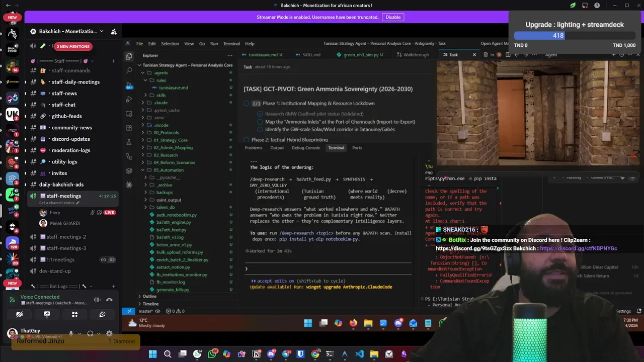Open Firefox from the streamed taskbar
Image resolution: width=644 pixels, height=362 pixels.
tap(353, 323)
